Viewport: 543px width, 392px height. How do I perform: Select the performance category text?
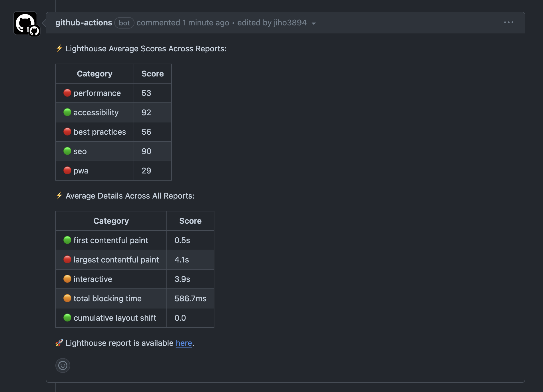pyautogui.click(x=97, y=93)
